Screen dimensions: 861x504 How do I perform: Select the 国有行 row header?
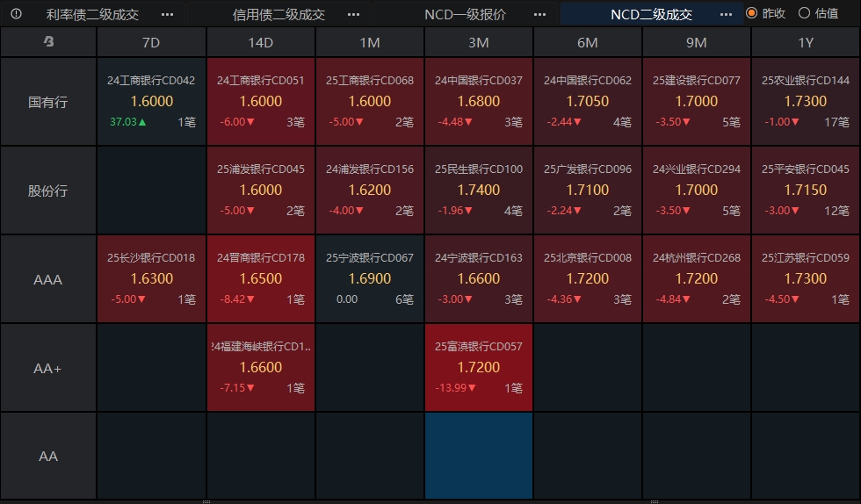48,102
